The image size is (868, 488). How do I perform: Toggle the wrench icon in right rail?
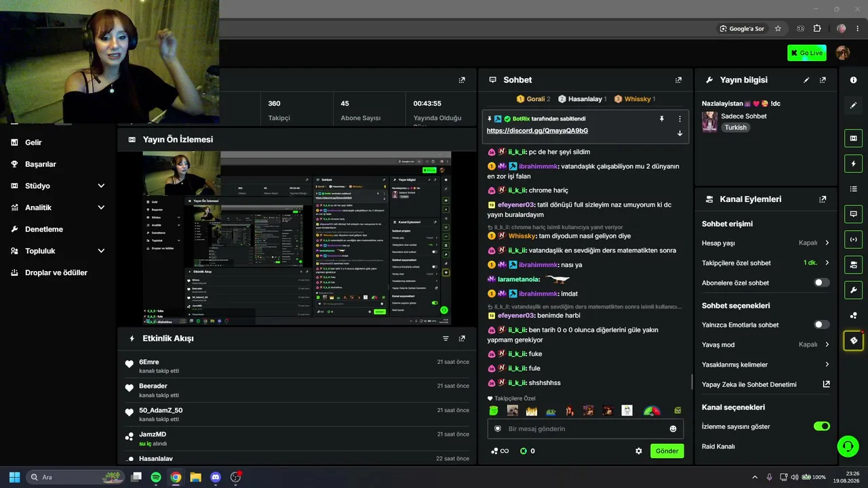tap(853, 290)
